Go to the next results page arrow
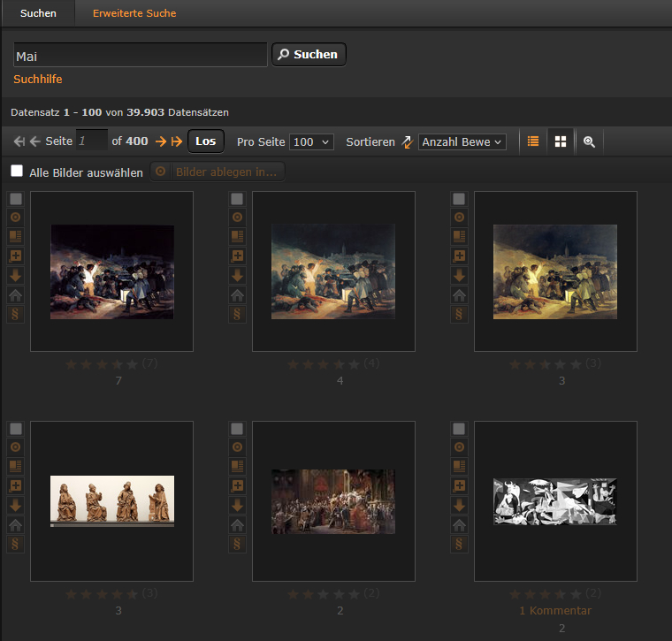The height and width of the screenshot is (641, 672). (x=161, y=141)
